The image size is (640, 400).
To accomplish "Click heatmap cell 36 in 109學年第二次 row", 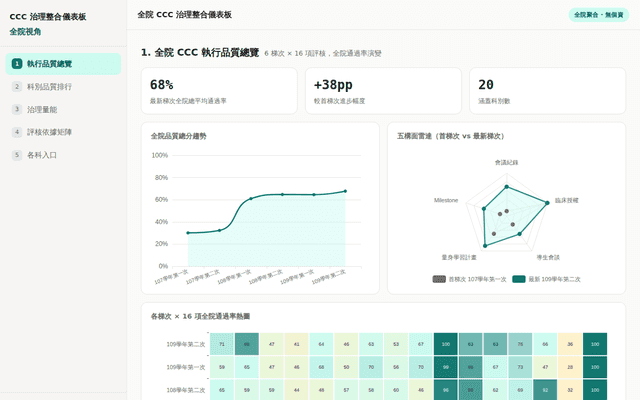I will click(x=570, y=344).
